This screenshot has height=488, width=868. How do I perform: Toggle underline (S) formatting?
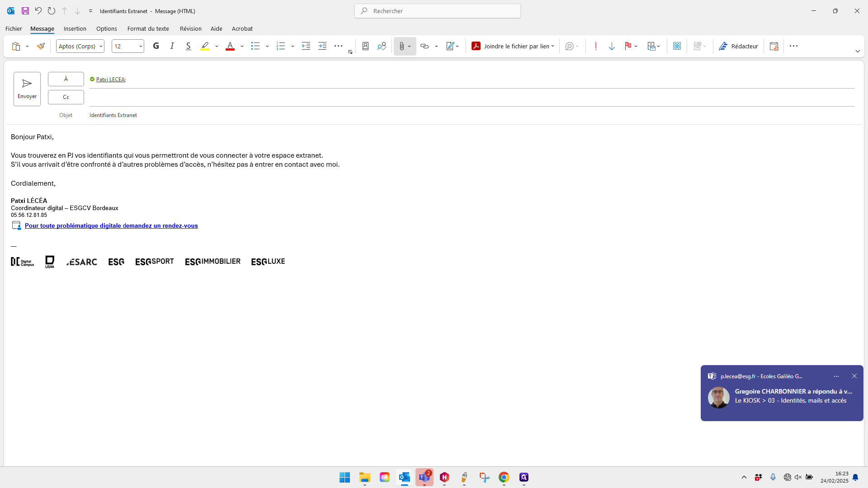[189, 46]
